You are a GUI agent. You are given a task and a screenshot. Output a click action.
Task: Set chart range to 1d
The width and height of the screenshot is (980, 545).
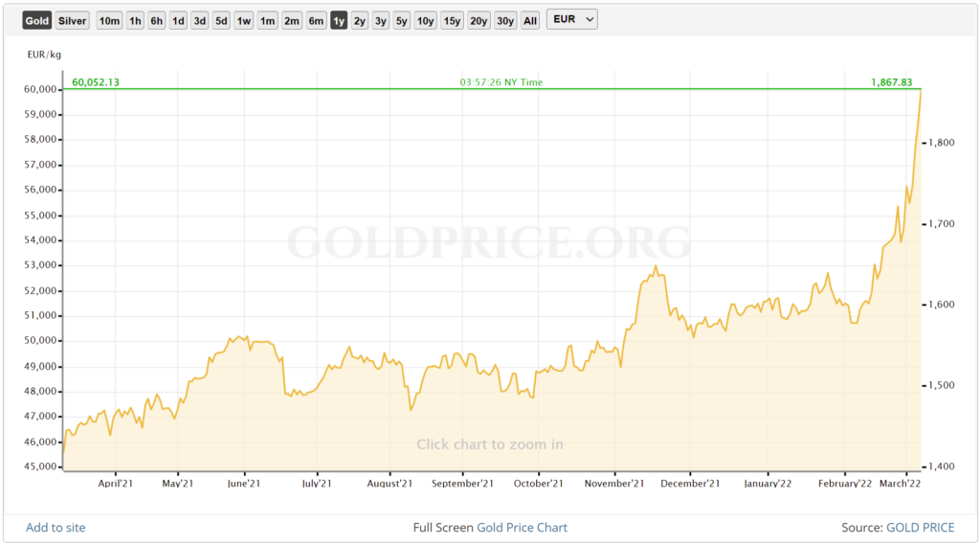point(178,21)
